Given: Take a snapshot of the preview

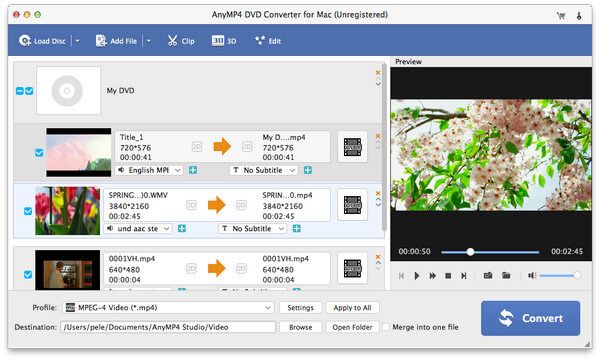Looking at the screenshot, I should click(488, 275).
